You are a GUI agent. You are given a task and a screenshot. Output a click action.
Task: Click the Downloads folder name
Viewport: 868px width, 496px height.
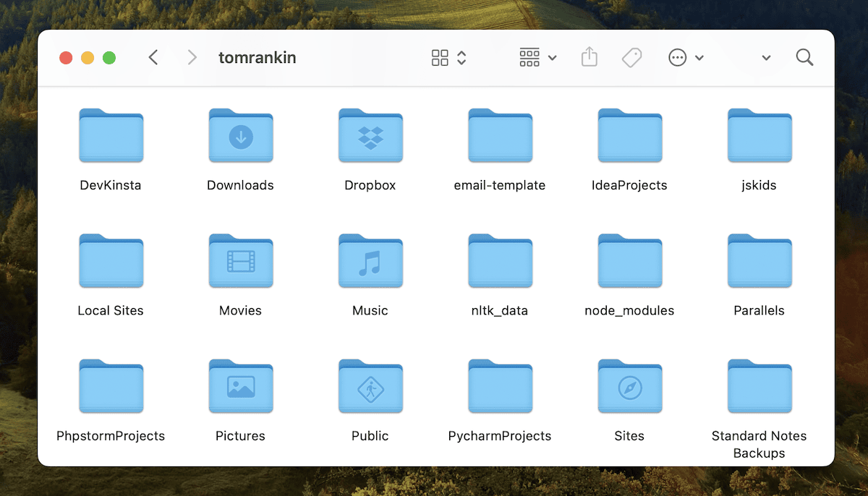pyautogui.click(x=240, y=185)
